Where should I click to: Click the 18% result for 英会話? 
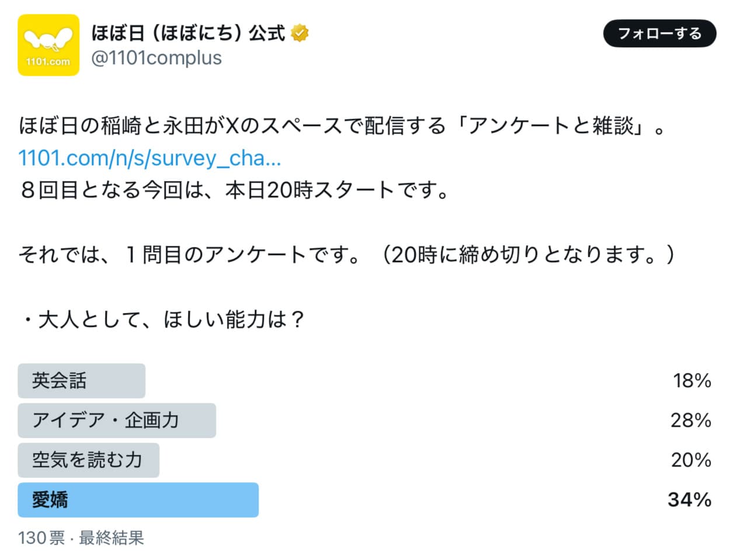pyautogui.click(x=692, y=381)
